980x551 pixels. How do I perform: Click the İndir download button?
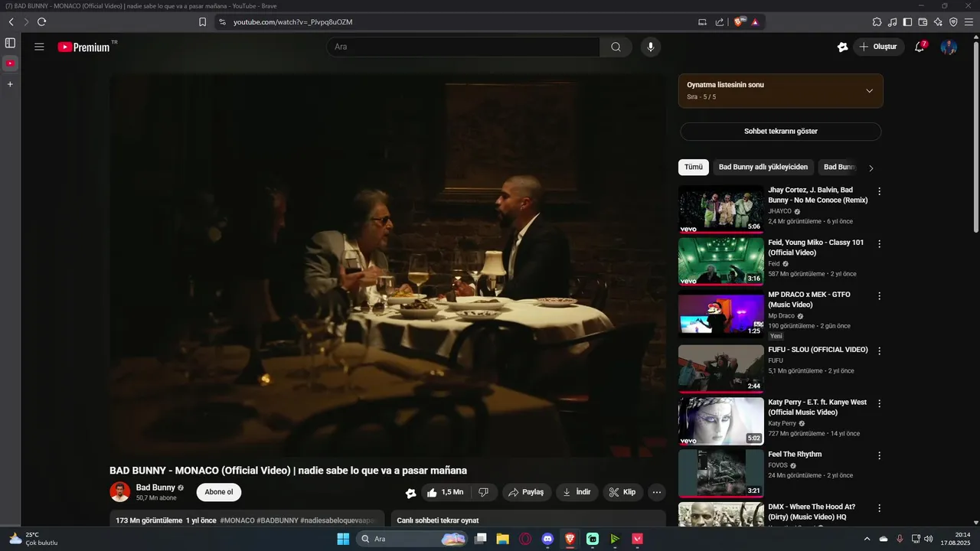pos(577,493)
